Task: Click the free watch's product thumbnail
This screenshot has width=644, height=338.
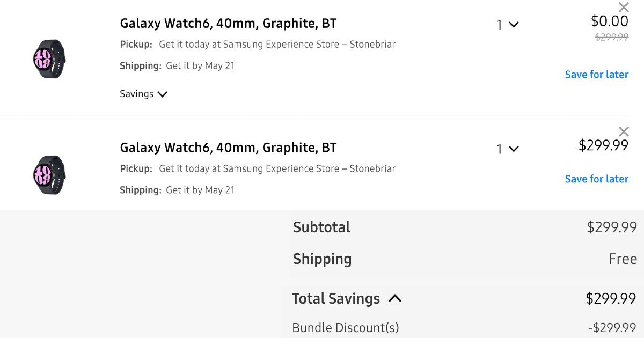Action: click(x=49, y=58)
